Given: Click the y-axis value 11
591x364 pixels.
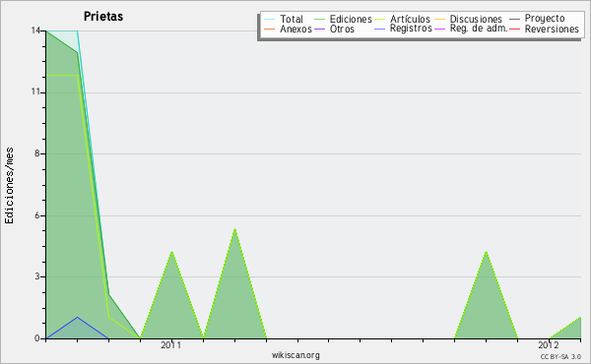Looking at the screenshot, I should coord(35,92).
